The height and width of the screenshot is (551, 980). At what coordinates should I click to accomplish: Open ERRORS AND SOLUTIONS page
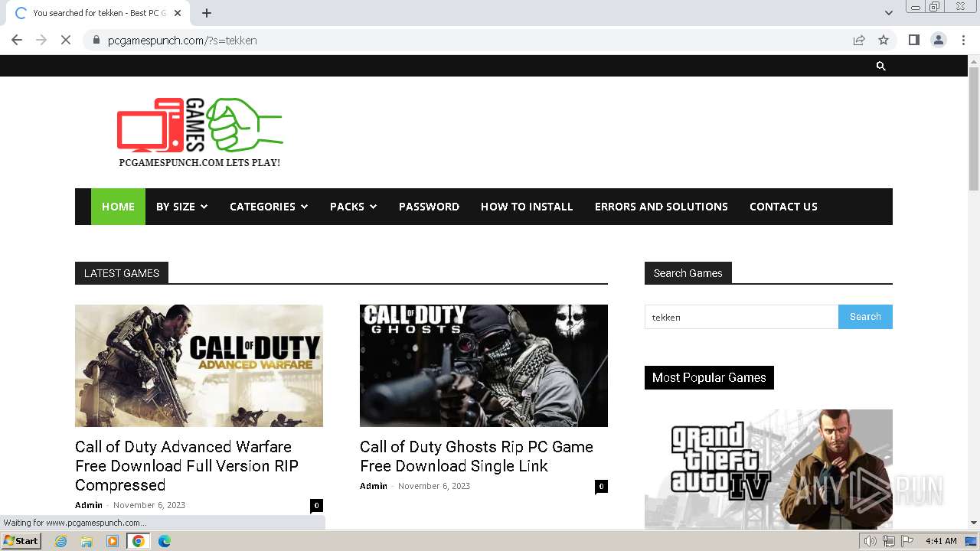pos(661,207)
